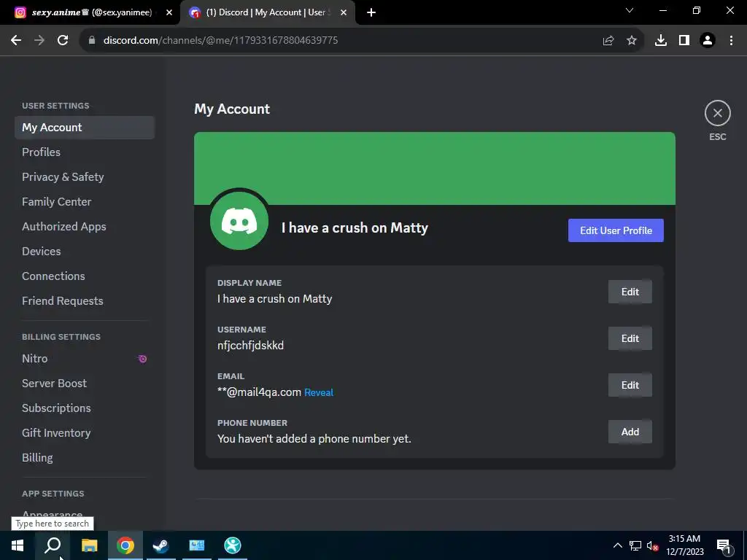Close the Discord My Account tab

coord(344,12)
